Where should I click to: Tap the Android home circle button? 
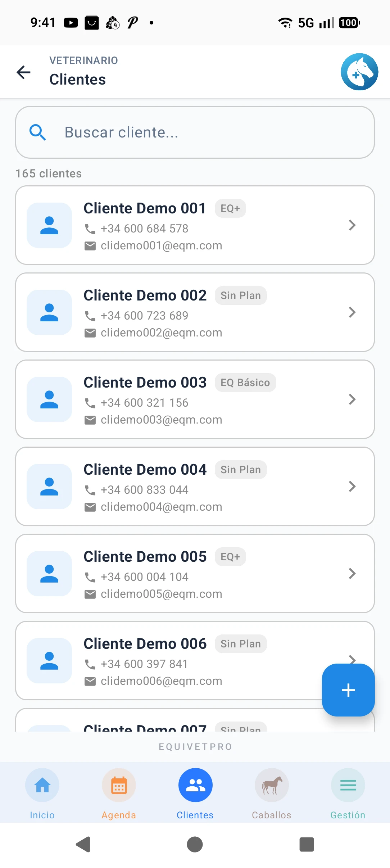click(195, 844)
